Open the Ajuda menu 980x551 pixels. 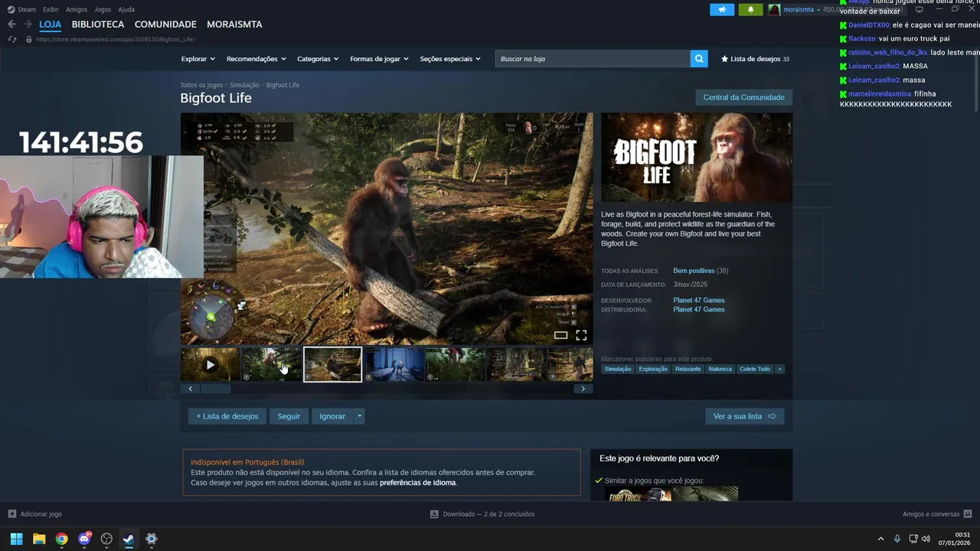pyautogui.click(x=126, y=10)
